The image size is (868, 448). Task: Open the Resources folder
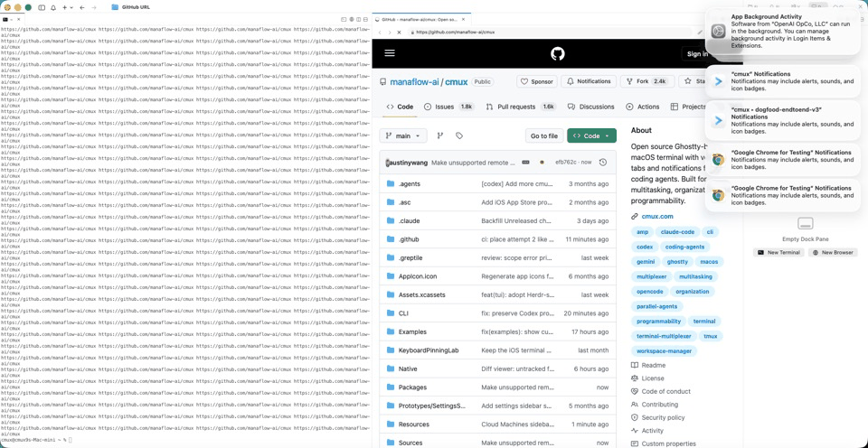coord(413,425)
